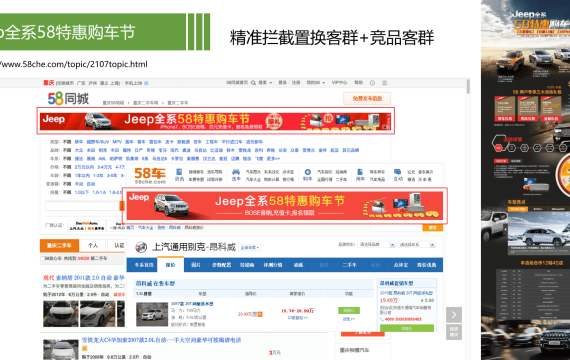Click the mobile 手机上58 phone icon
Viewport: 570px width, 360px height.
coord(146,83)
